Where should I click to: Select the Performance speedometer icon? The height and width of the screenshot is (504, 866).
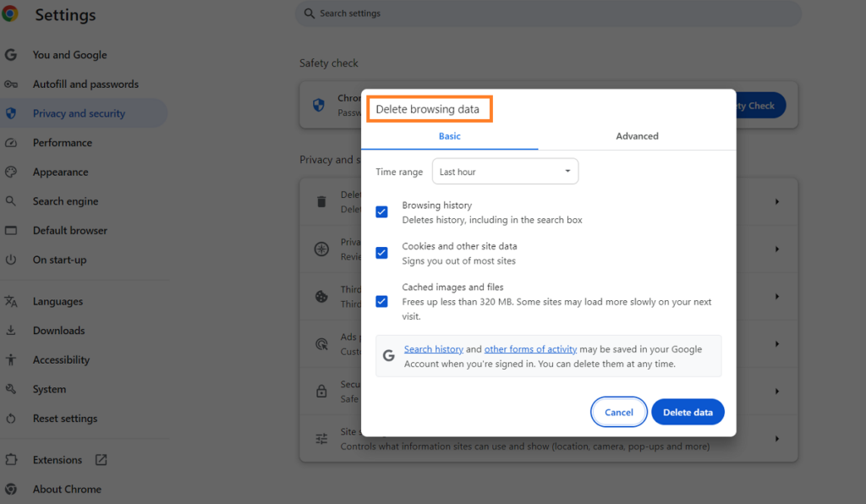pyautogui.click(x=11, y=142)
